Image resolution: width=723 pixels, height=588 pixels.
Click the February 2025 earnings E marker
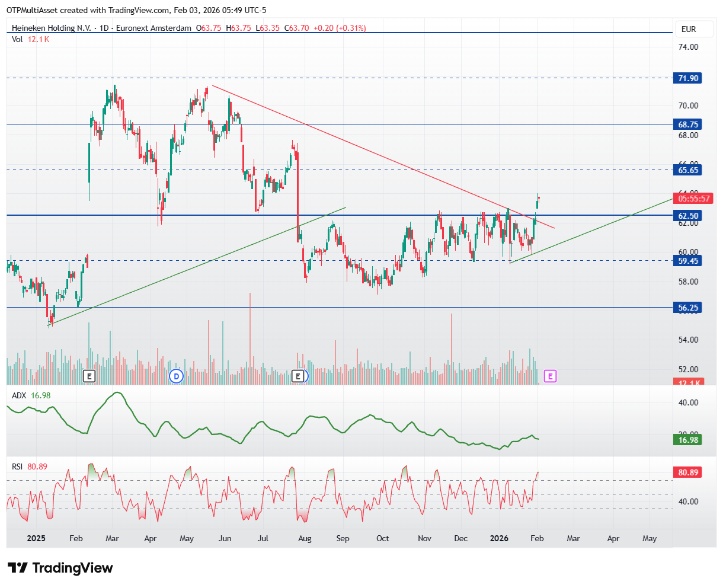[x=89, y=376]
